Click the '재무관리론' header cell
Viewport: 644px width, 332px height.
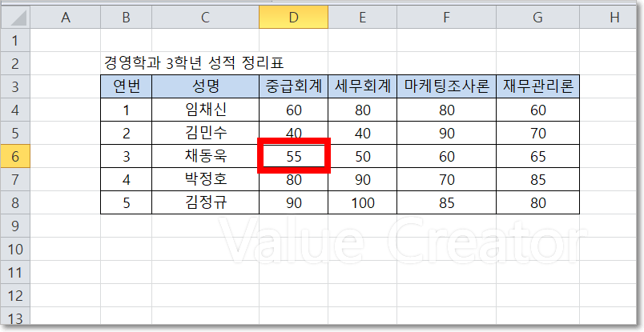click(x=537, y=86)
